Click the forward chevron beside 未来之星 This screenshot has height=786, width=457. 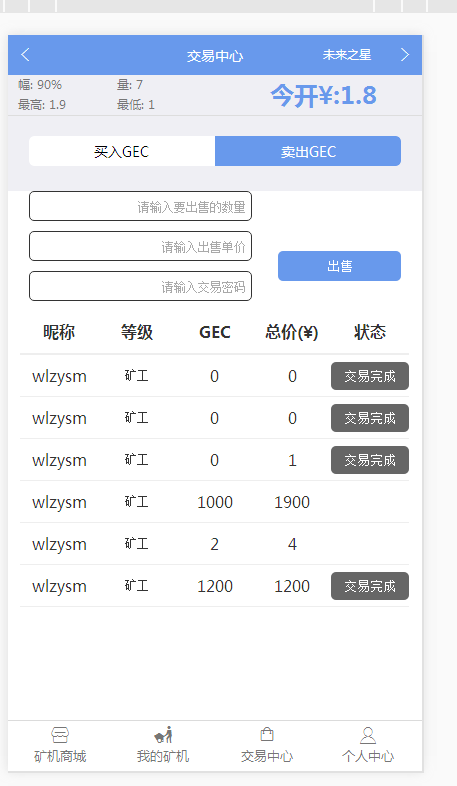(405, 55)
